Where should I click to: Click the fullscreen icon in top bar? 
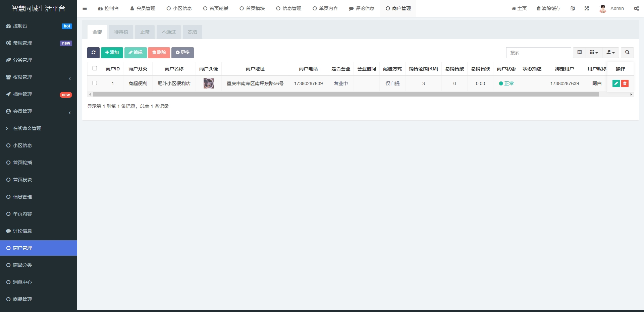click(587, 8)
